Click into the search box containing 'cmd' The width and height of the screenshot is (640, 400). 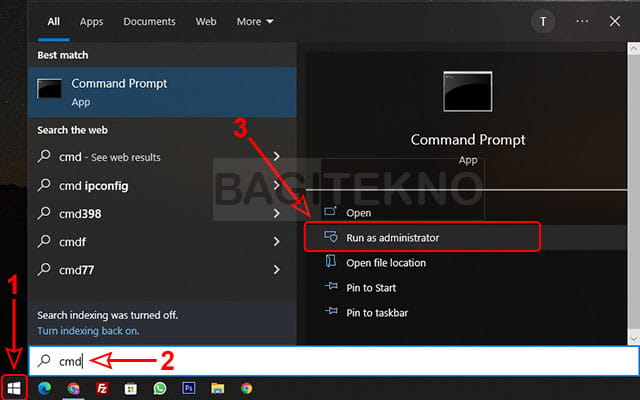[334, 361]
